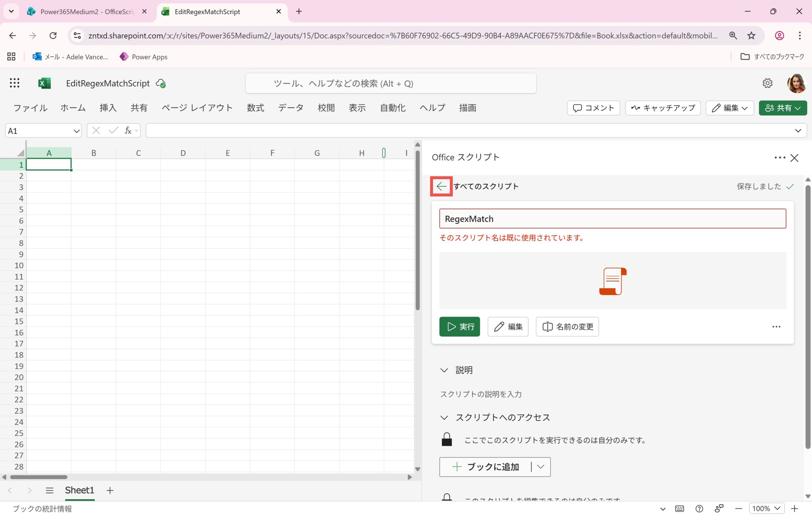Open the Office 365 app launcher grid
The width and height of the screenshot is (812, 515).
point(14,83)
